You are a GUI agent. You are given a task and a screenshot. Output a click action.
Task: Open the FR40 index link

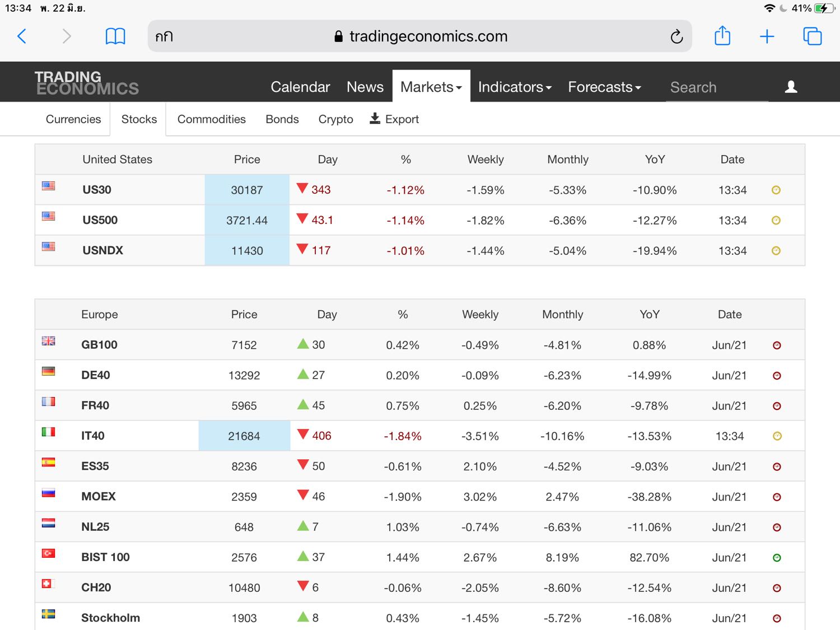click(x=95, y=405)
